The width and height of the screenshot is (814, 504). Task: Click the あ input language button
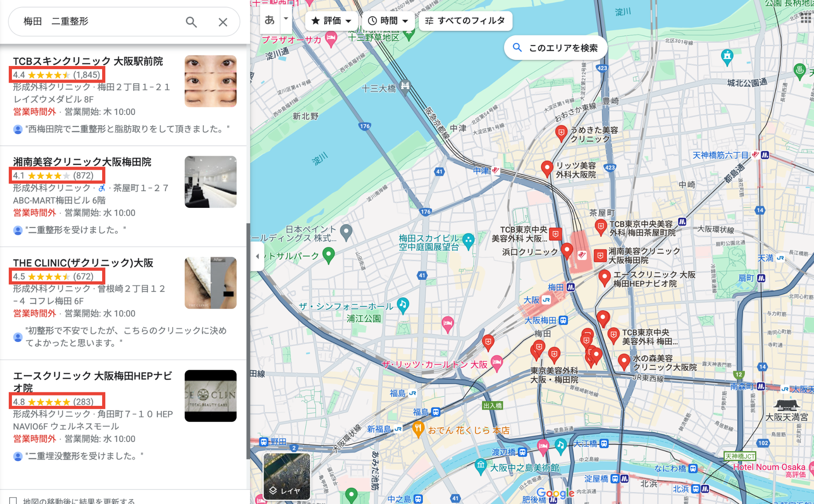click(x=270, y=19)
